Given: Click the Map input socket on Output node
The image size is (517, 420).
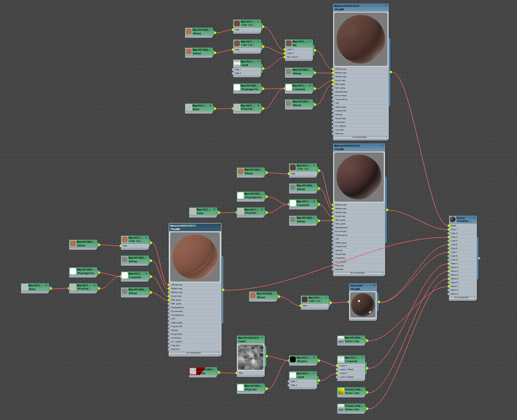Looking at the screenshot, I should click(237, 373).
